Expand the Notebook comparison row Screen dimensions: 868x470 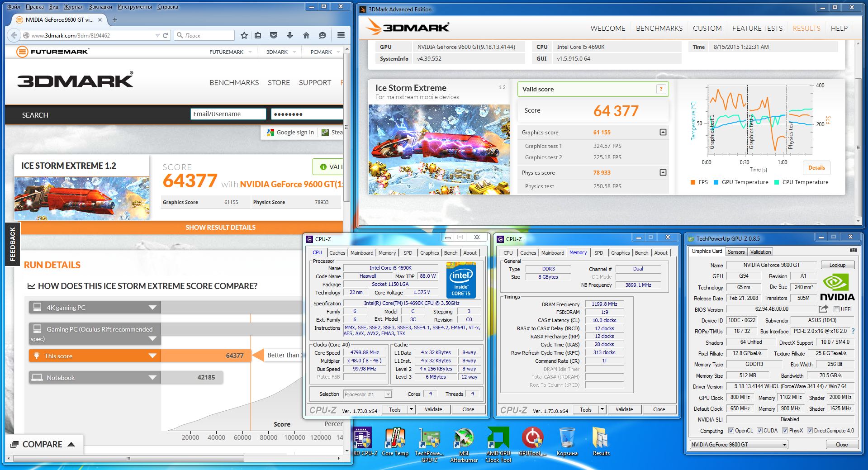click(152, 378)
